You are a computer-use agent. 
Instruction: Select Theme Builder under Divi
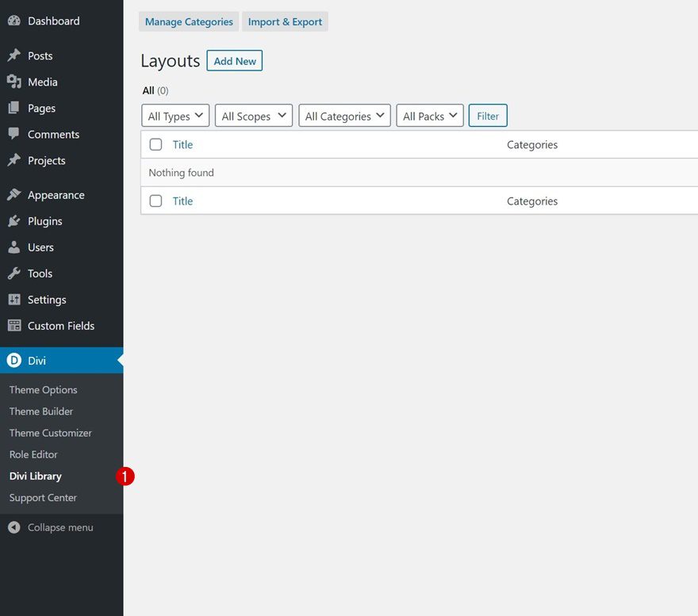click(x=40, y=411)
